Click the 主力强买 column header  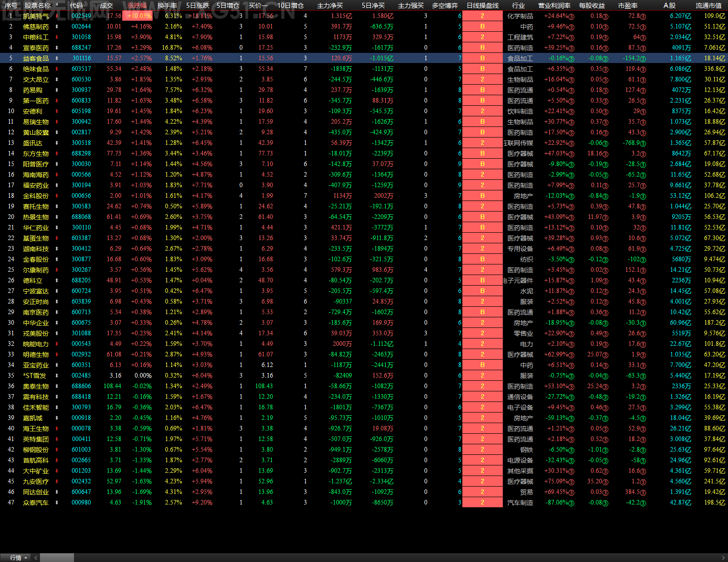point(411,6)
